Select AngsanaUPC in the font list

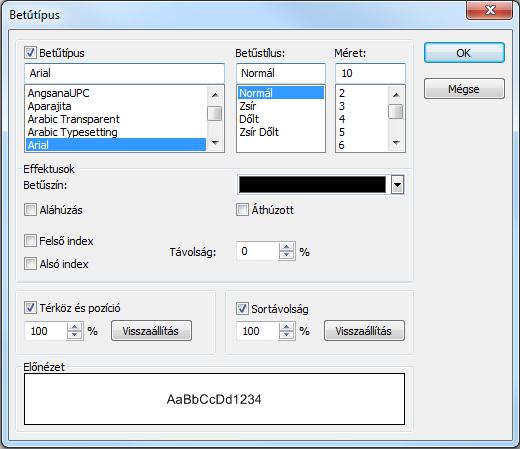pos(116,93)
